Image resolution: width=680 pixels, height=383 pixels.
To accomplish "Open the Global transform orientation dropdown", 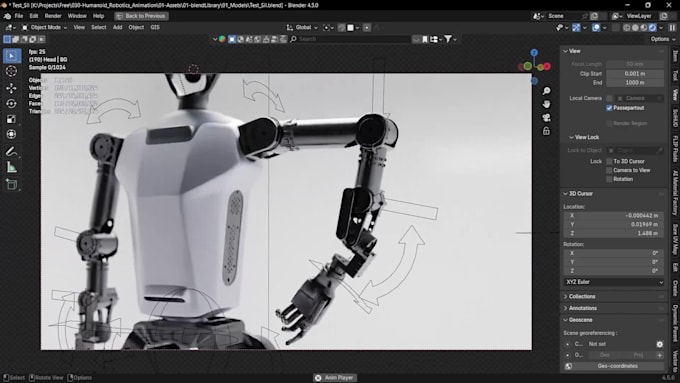I will pyautogui.click(x=302, y=27).
